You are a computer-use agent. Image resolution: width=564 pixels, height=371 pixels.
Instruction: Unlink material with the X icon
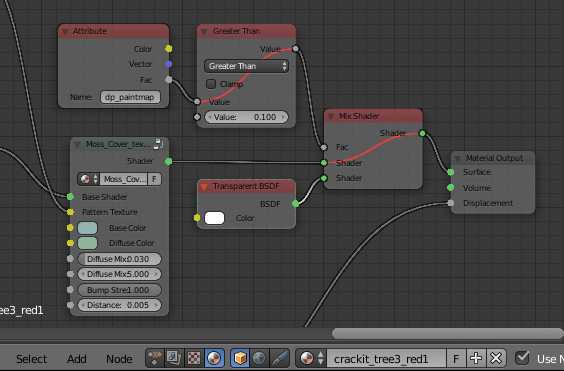pyautogui.click(x=496, y=358)
